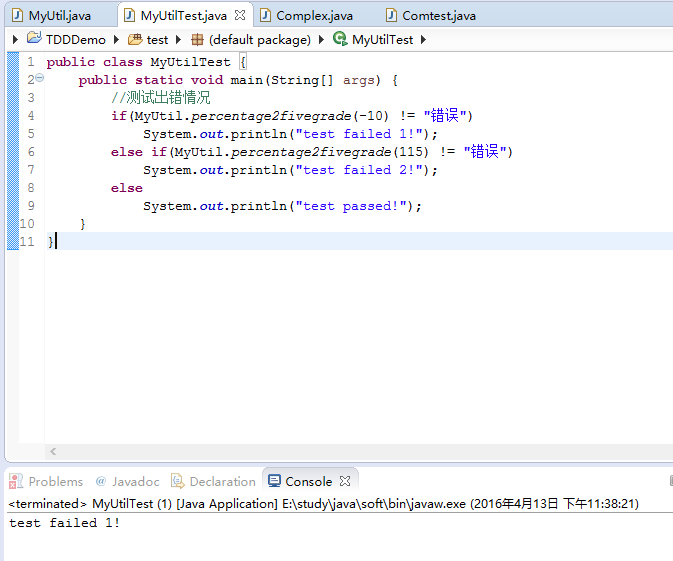This screenshot has width=673, height=561.
Task: Open the Declaration tab
Action: (x=222, y=482)
